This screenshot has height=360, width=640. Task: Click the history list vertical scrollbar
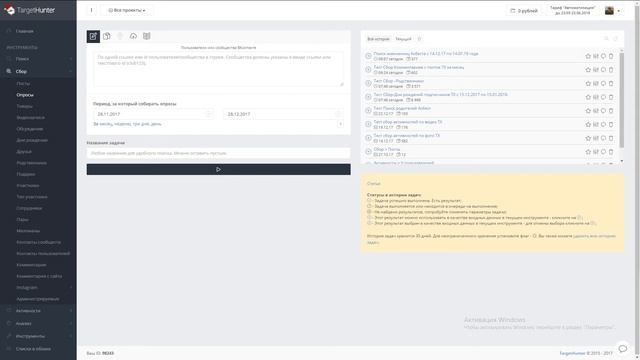click(622, 100)
